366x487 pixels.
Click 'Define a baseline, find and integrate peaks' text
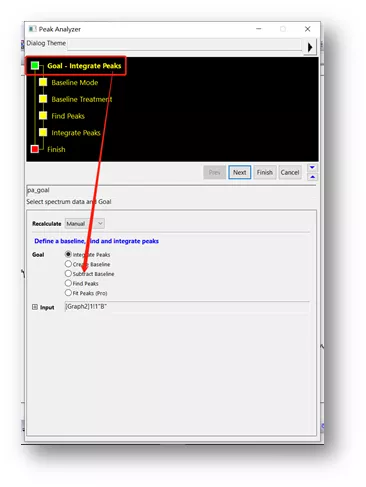coord(96,241)
